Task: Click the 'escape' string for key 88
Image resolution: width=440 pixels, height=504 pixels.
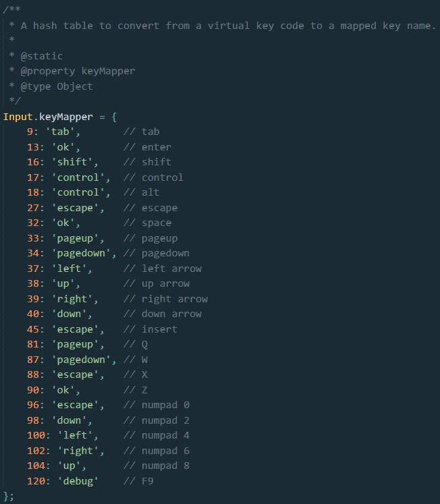Action: click(x=75, y=374)
